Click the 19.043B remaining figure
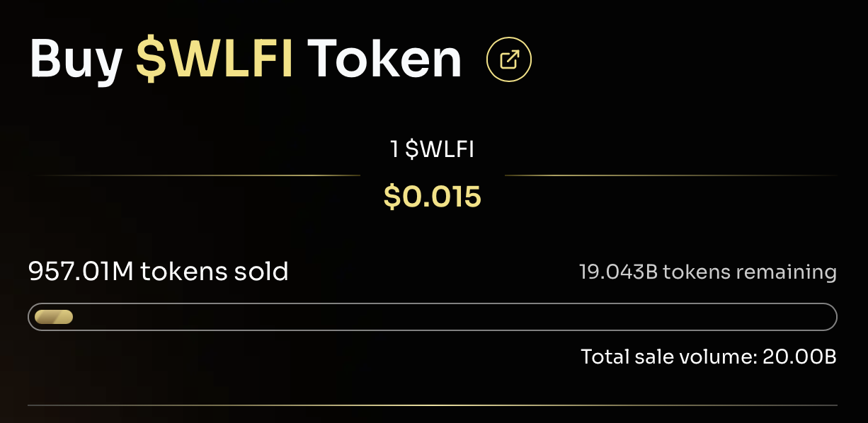 click(617, 272)
